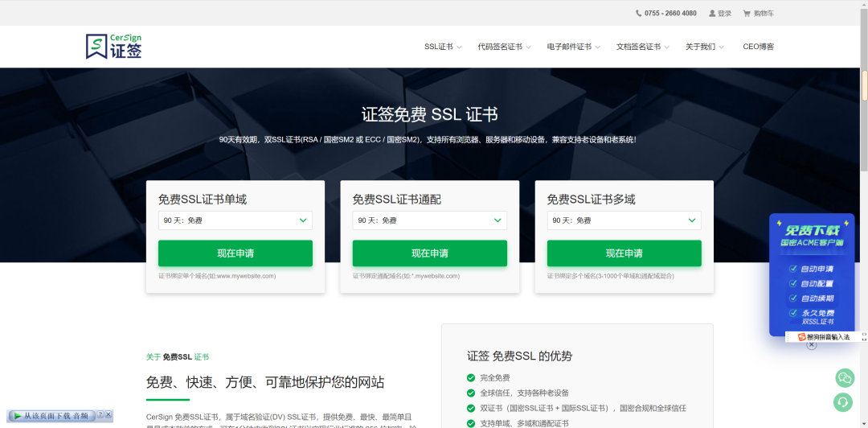Click the 关于 免费SSL 证书 label
Image resolution: width=868 pixels, height=428 pixels.
[178, 357]
